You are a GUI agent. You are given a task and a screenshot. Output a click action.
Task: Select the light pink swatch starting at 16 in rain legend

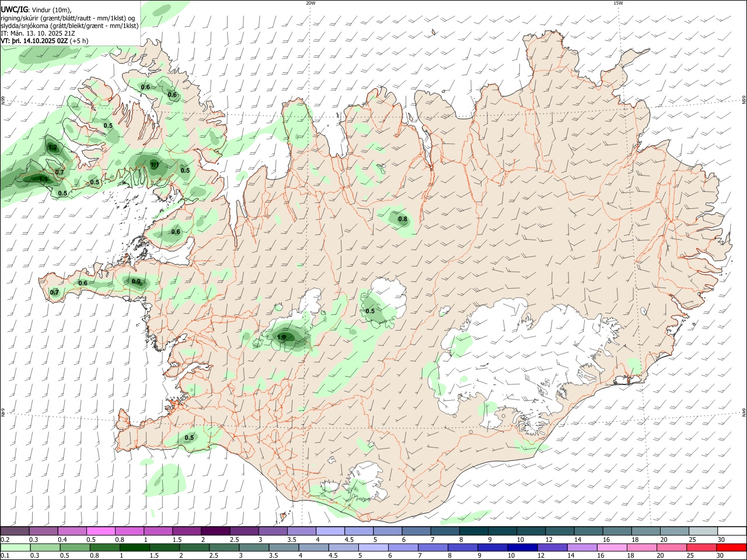(x=611, y=548)
